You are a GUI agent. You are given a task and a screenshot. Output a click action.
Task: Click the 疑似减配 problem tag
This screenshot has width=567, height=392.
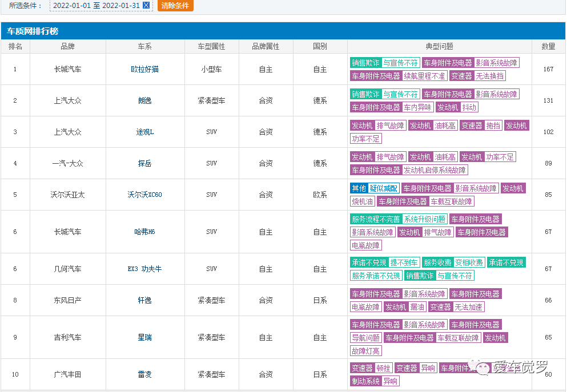click(x=383, y=188)
